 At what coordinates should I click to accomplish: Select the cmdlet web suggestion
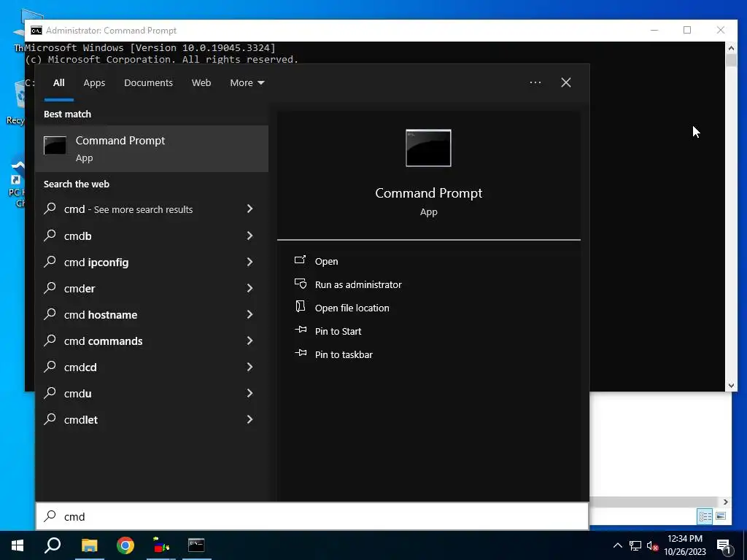point(152,419)
